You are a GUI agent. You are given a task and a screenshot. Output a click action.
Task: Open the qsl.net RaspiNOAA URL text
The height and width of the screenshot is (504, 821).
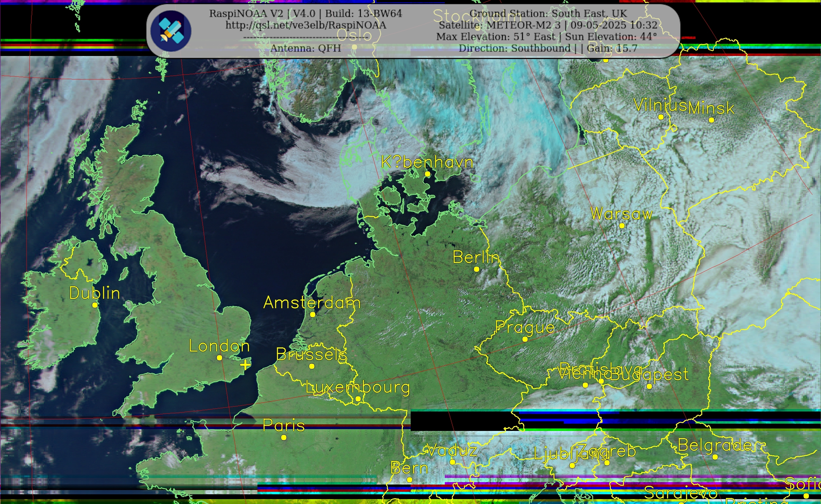(x=306, y=25)
